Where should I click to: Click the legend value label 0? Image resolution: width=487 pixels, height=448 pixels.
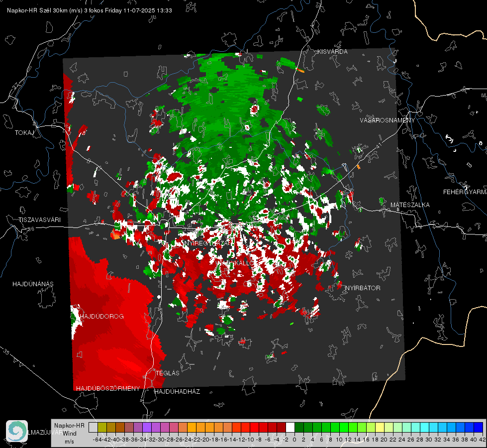click(x=294, y=440)
